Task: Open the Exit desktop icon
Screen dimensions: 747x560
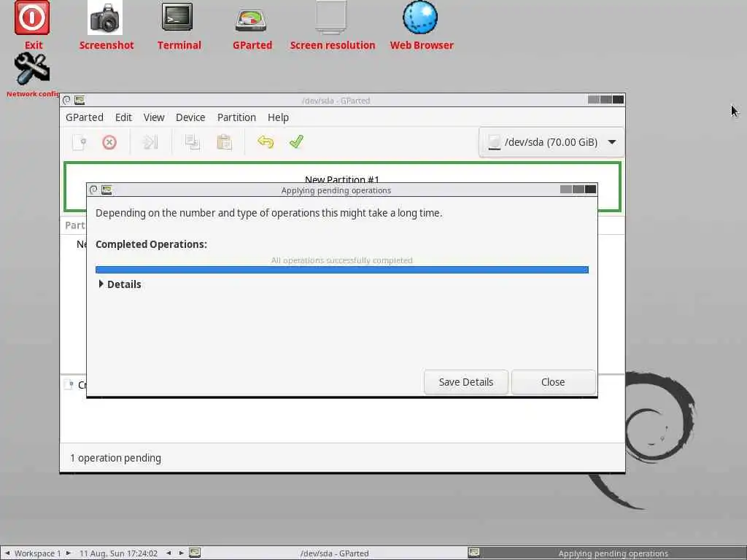Action: (32, 19)
